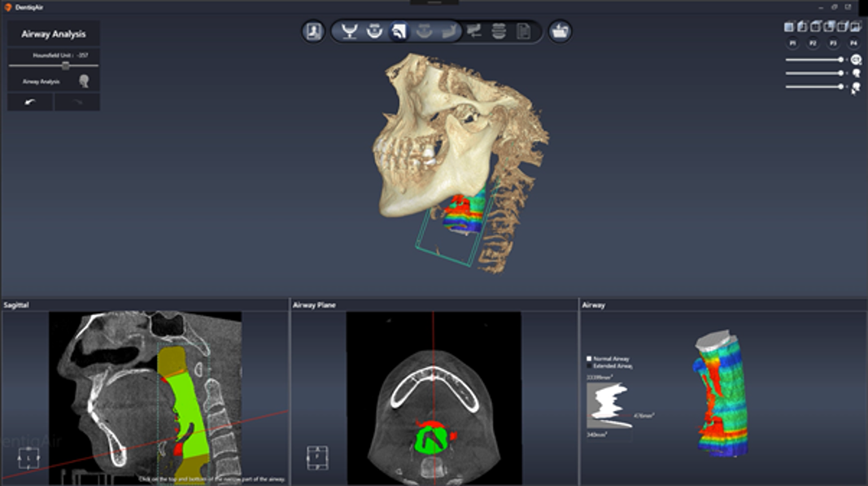Viewport: 868px width, 486px height.
Task: Select the active airway analysis toolbar icon
Action: coord(399,32)
